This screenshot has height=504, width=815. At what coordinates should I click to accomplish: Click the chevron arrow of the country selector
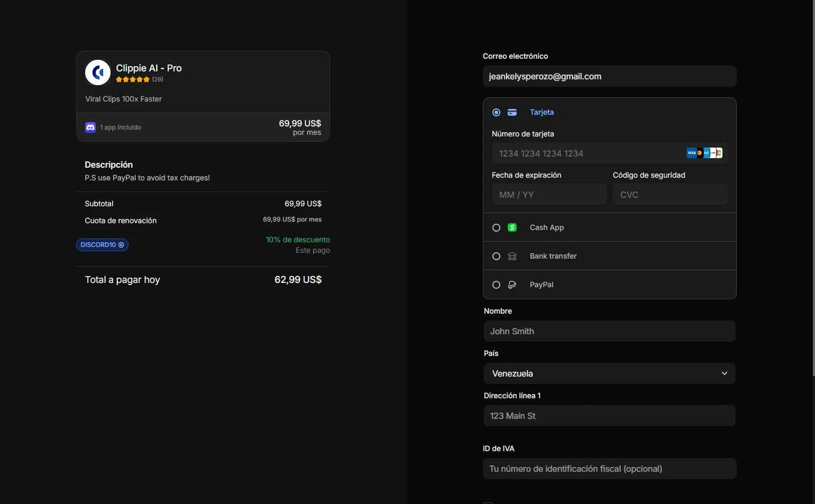pos(725,373)
